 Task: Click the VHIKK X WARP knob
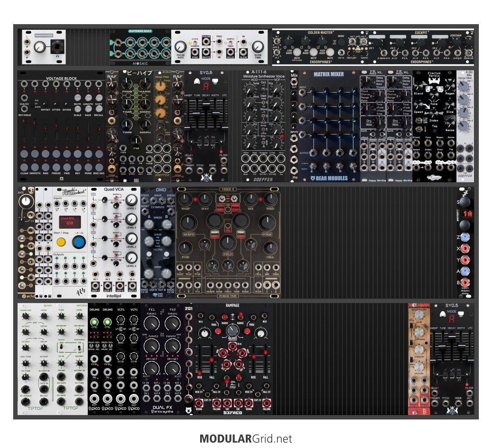[x=185, y=199]
